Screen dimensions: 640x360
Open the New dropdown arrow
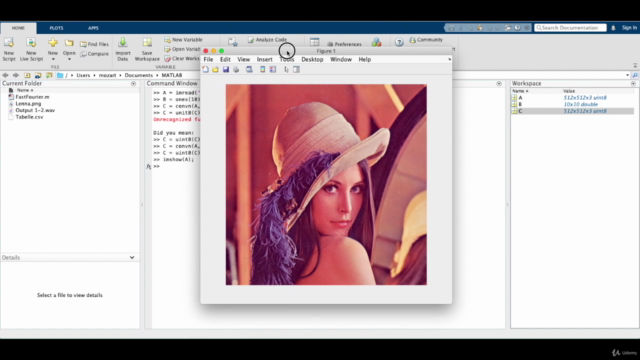coord(53,59)
